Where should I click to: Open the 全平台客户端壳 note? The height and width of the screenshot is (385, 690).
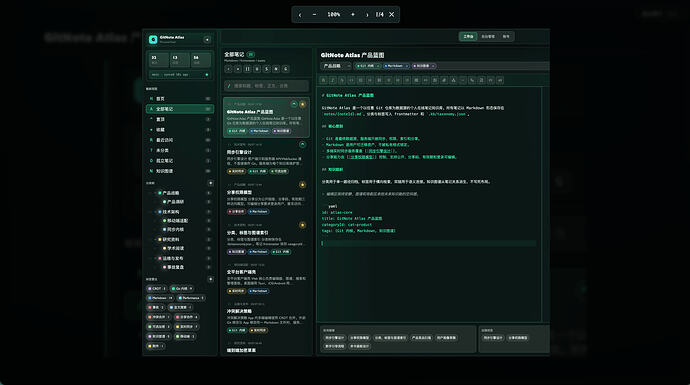266,278
